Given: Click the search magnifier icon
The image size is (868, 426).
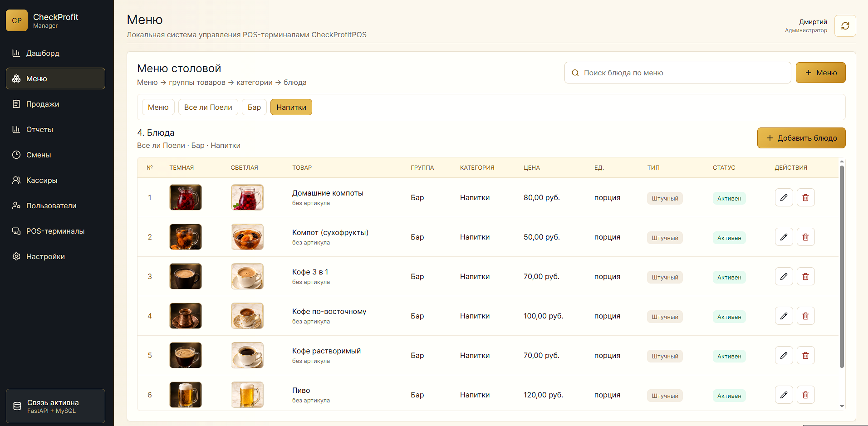Looking at the screenshot, I should [575, 73].
